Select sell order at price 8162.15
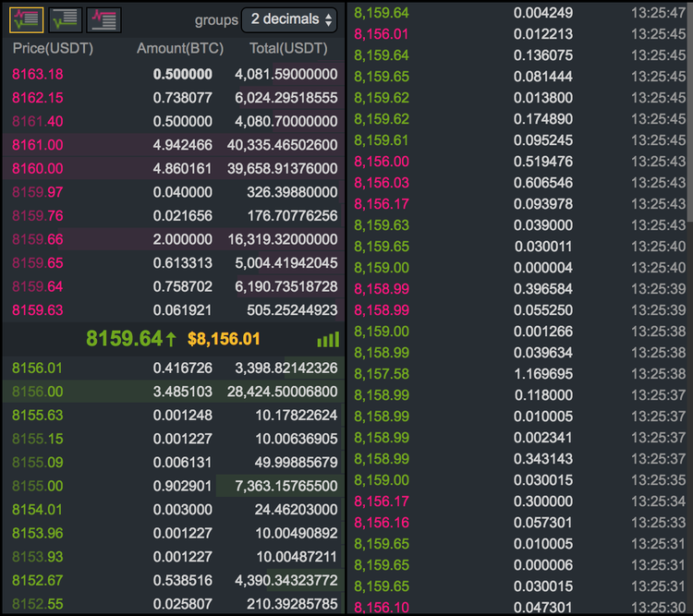This screenshot has height=616, width=693. point(174,98)
